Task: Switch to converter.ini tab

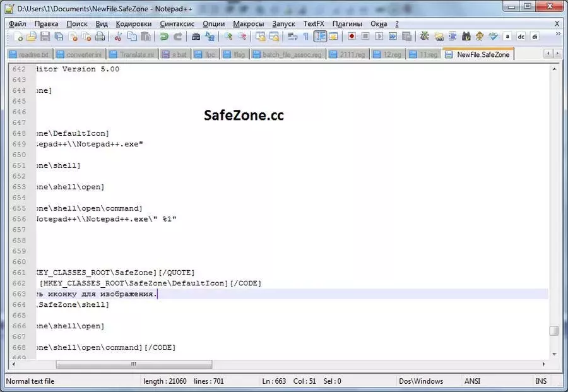Action: 80,54
